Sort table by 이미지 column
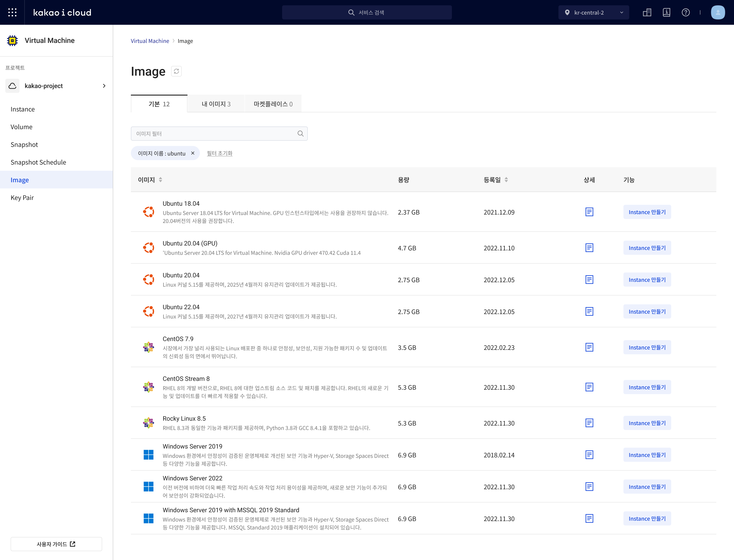 pyautogui.click(x=160, y=180)
